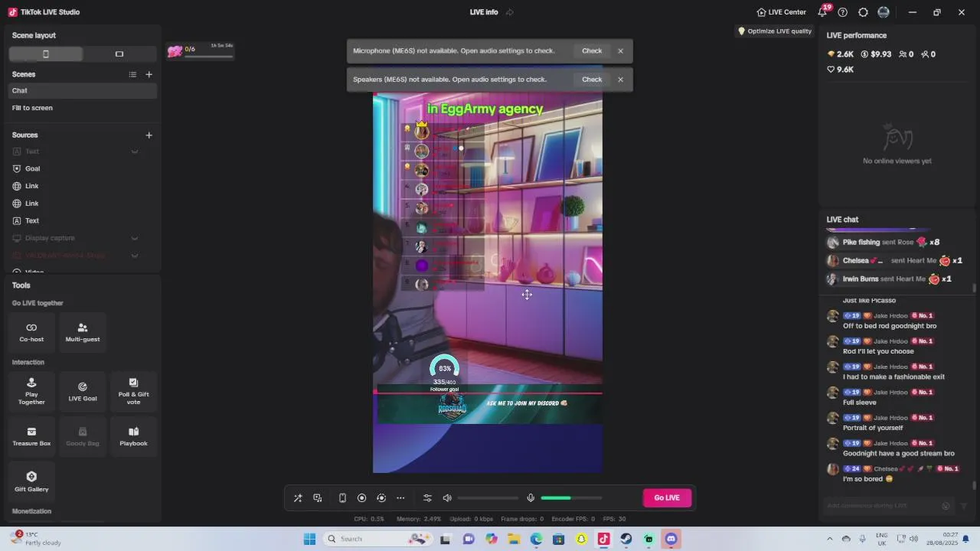Click the phone icon in the bottom toolbar
Viewport: 980px width, 551px height.
pos(342,498)
